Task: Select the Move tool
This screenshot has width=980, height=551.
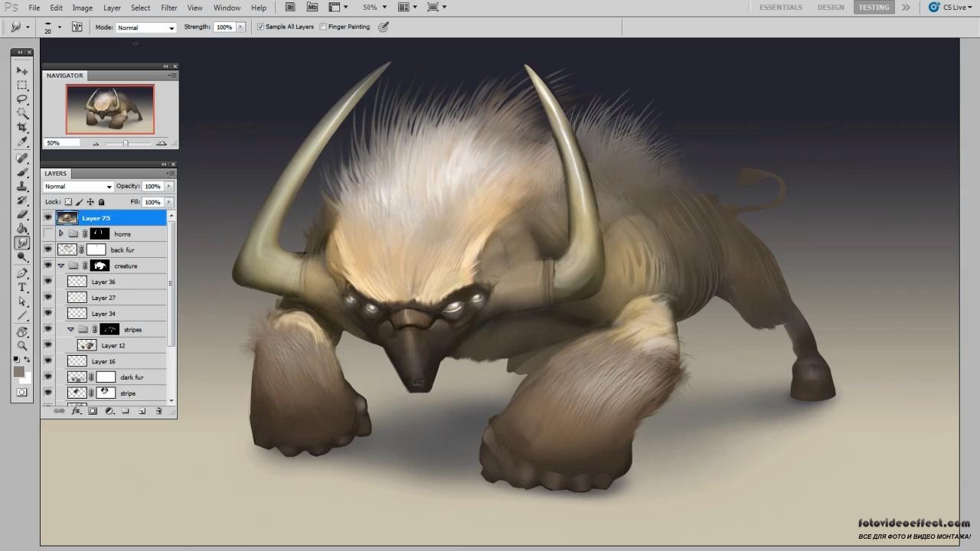Action: tap(22, 70)
